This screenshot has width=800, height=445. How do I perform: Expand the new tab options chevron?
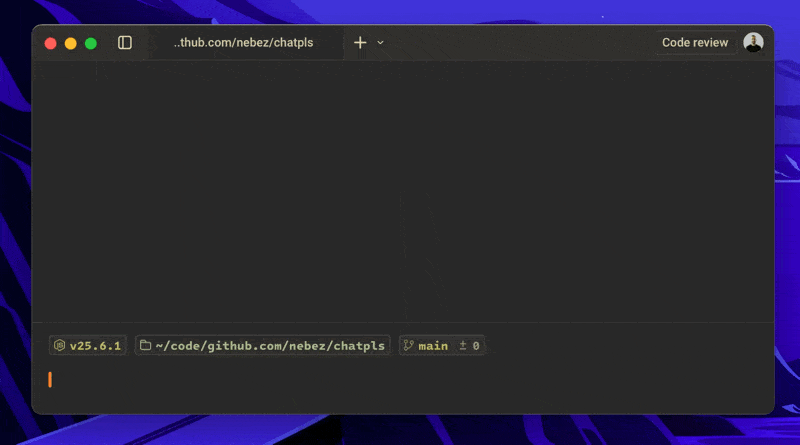pyautogui.click(x=380, y=43)
